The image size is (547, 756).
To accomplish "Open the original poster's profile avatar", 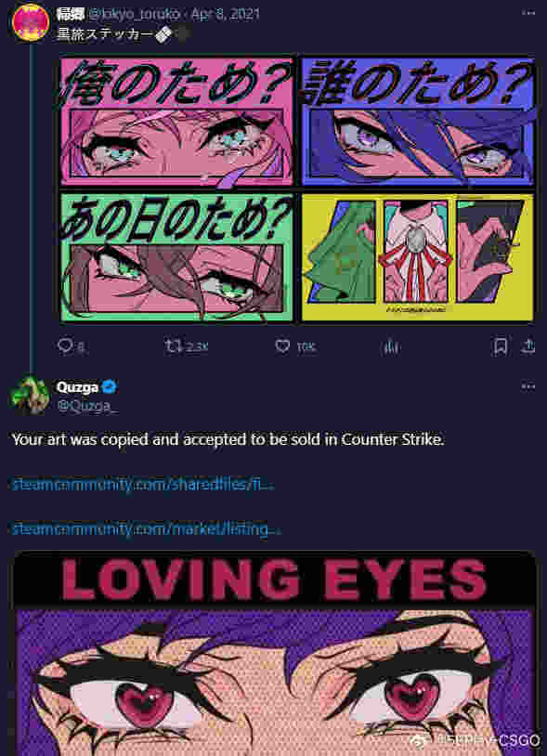I will tap(31, 21).
